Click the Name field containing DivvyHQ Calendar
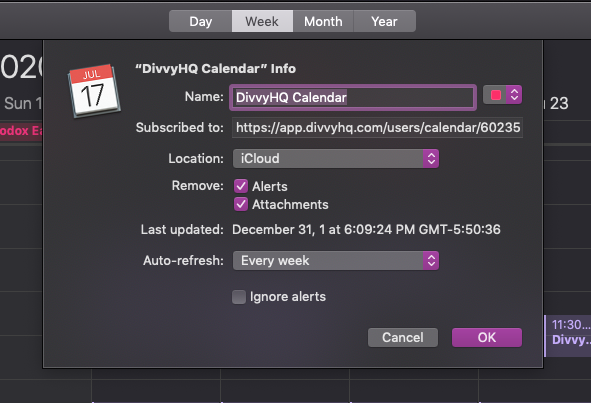591x403 pixels. pyautogui.click(x=353, y=98)
